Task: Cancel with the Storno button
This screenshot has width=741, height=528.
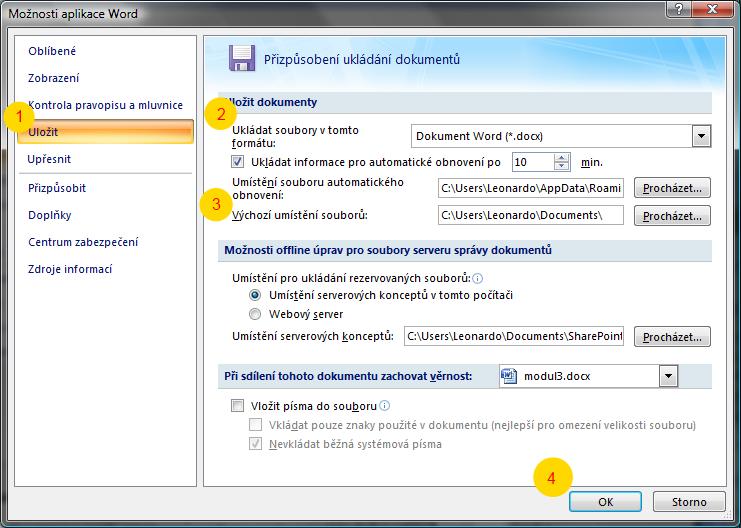Action: (x=689, y=502)
